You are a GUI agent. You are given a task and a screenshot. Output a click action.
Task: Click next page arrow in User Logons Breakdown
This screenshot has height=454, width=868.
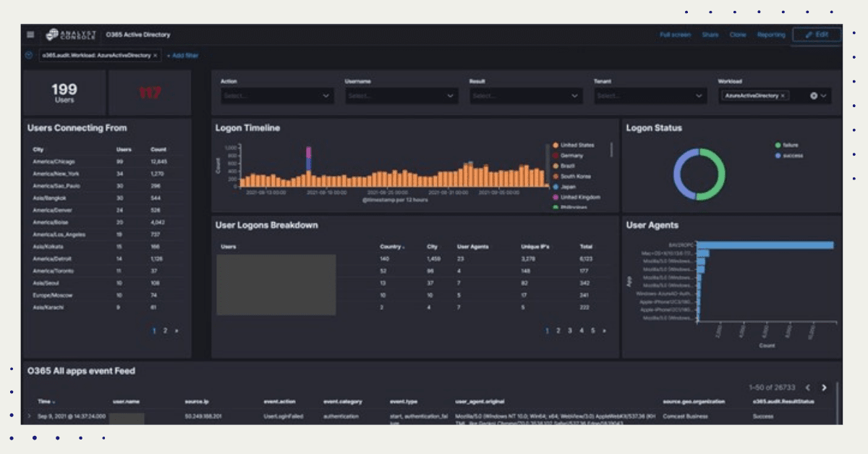[605, 330]
